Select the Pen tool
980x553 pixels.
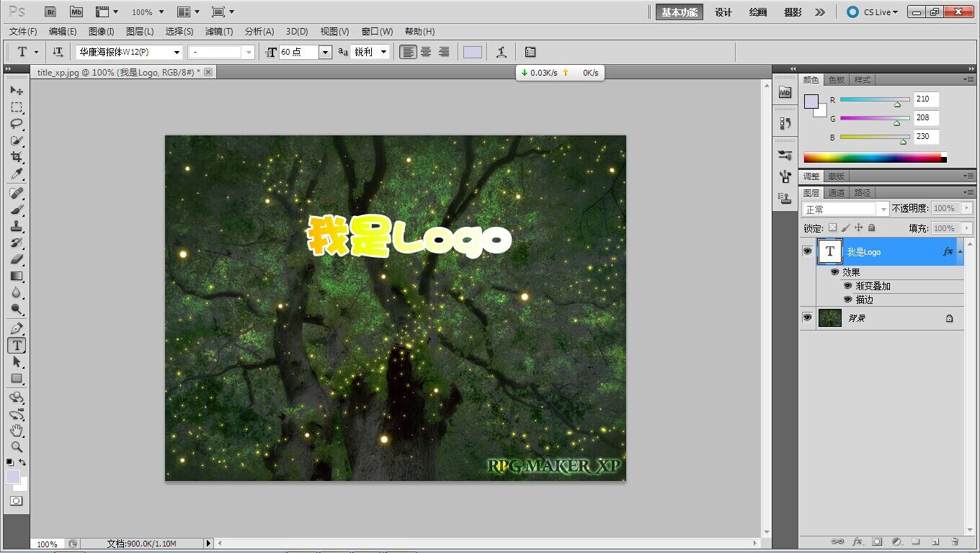[17, 328]
